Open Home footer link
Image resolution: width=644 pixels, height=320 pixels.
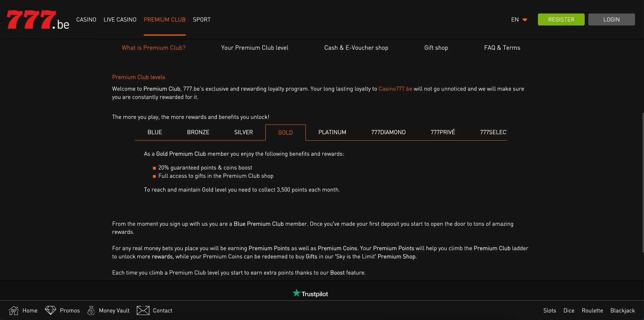[30, 311]
